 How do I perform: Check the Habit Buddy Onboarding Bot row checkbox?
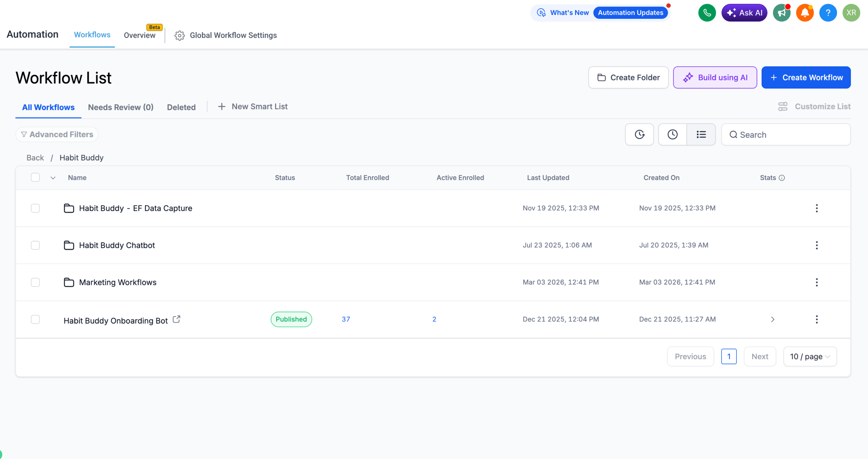[35, 319]
